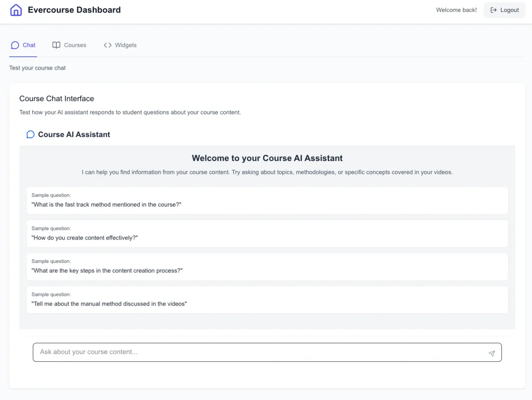Click the logout arrow icon

point(493,10)
